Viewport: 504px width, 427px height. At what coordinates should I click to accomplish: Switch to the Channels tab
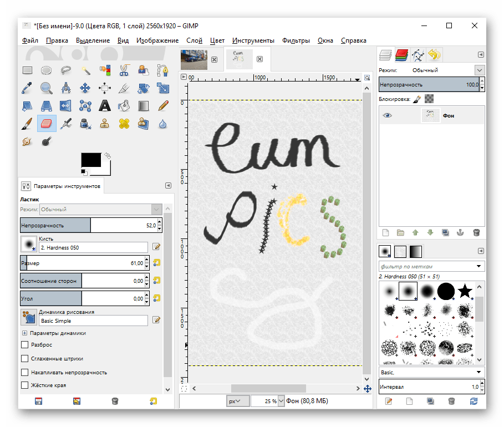pos(401,55)
